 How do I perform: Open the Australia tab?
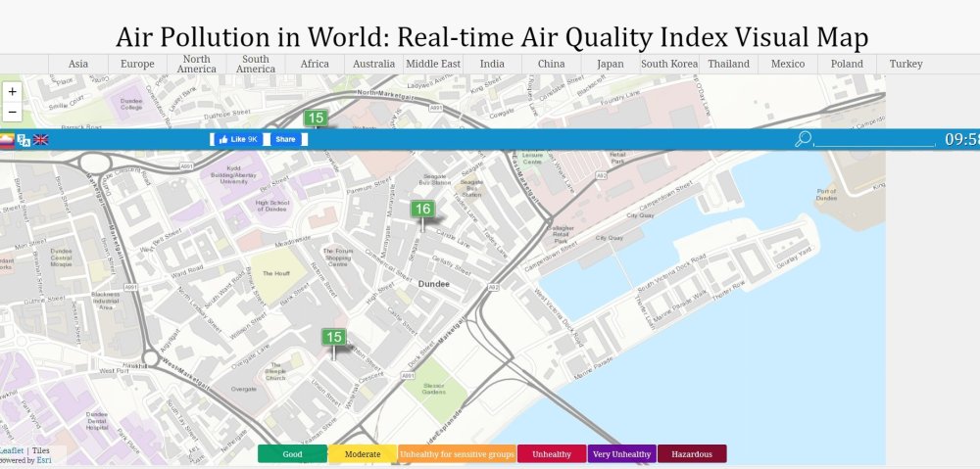click(373, 64)
